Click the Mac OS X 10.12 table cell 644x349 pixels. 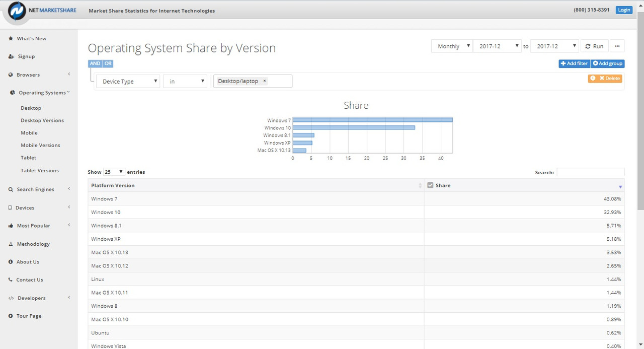pos(256,265)
